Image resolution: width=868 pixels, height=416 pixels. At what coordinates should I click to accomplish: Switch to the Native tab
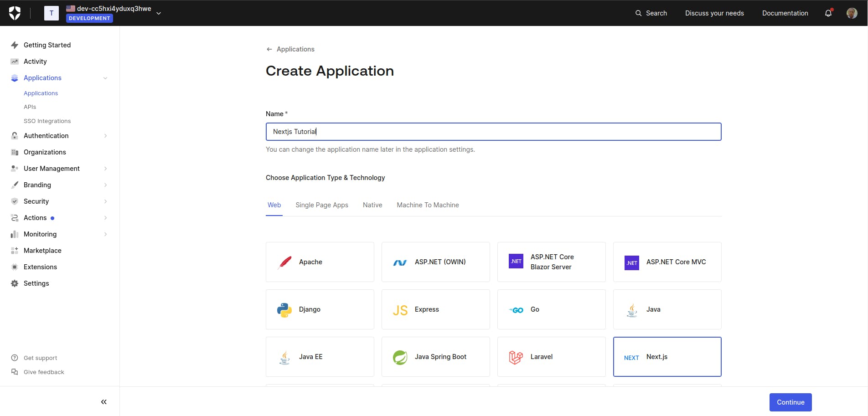372,205
